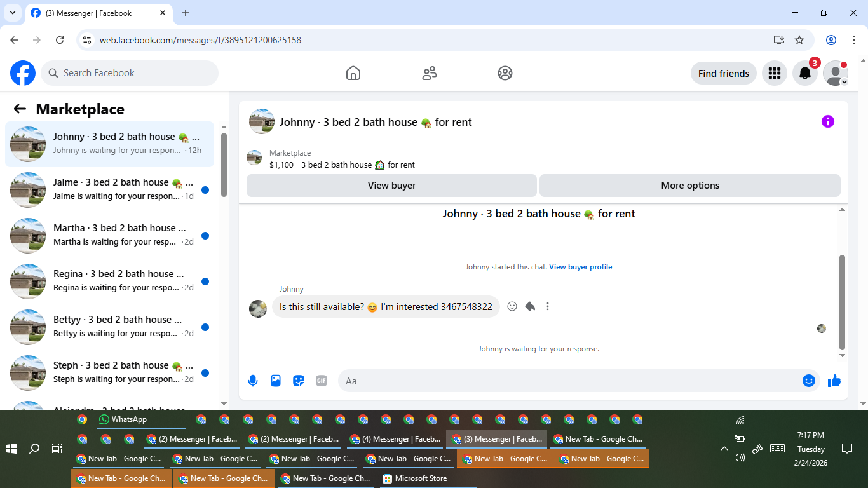Open Chrome tab search dropdown
The image size is (868, 488).
click(x=13, y=13)
